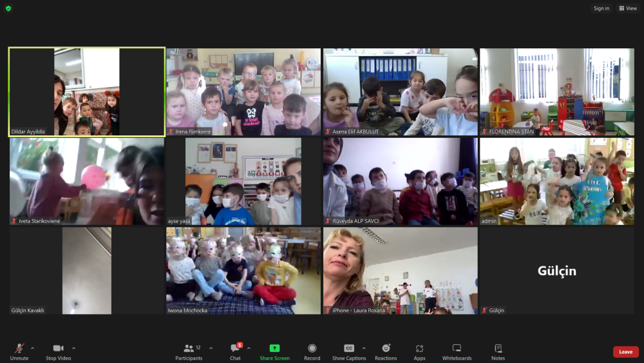
Task: Open audio options arrow beside Unmute
Action: [32, 348]
